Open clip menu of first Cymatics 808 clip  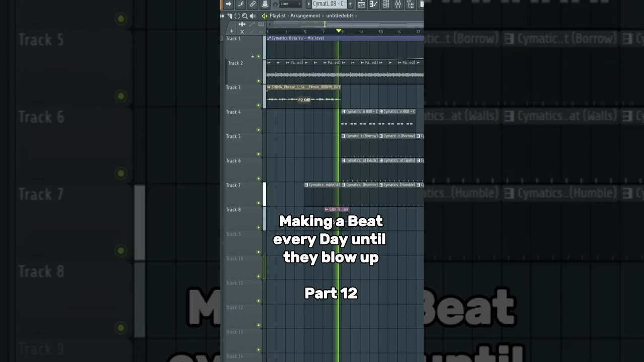tap(344, 112)
